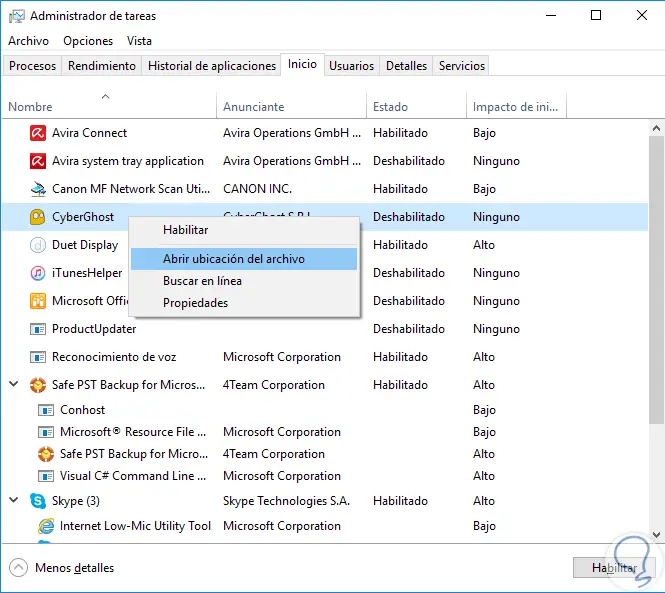The height and width of the screenshot is (593, 665).
Task: Choose Buscar en línea
Action: click(244, 281)
